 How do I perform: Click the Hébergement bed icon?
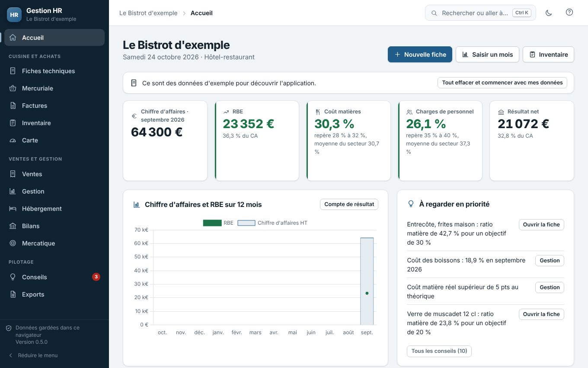(x=13, y=209)
